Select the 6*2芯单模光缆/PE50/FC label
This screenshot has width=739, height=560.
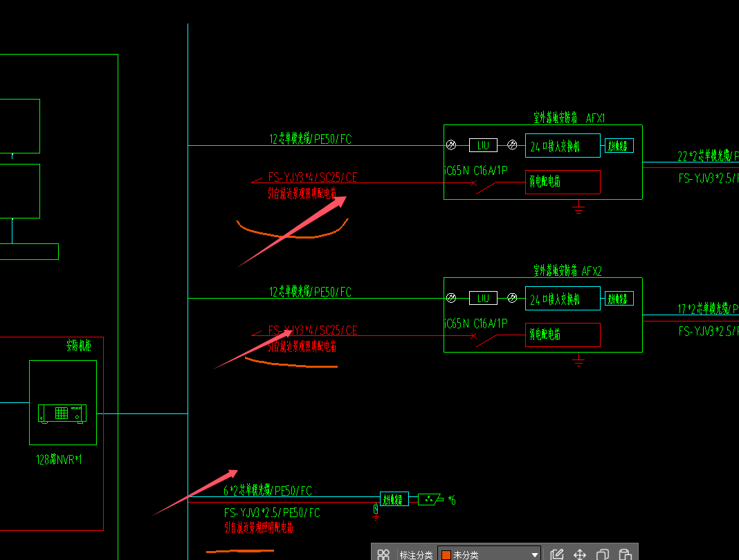coord(268,490)
